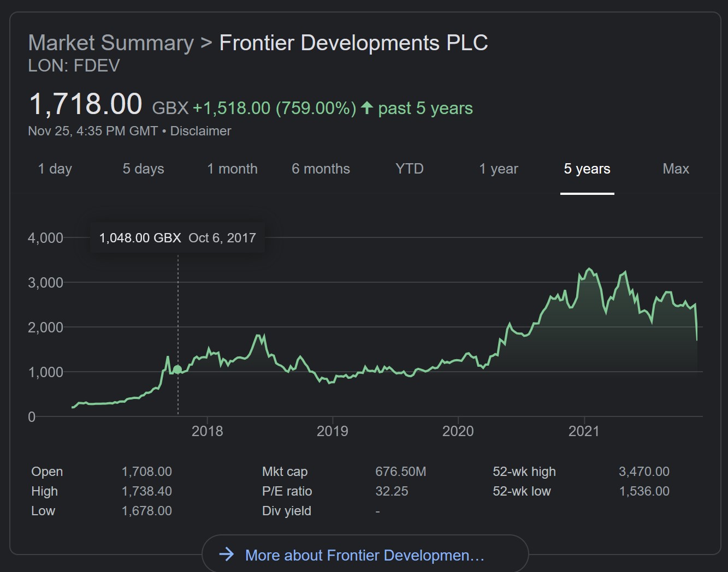
Task: Select the 1 year tab
Action: click(x=499, y=169)
